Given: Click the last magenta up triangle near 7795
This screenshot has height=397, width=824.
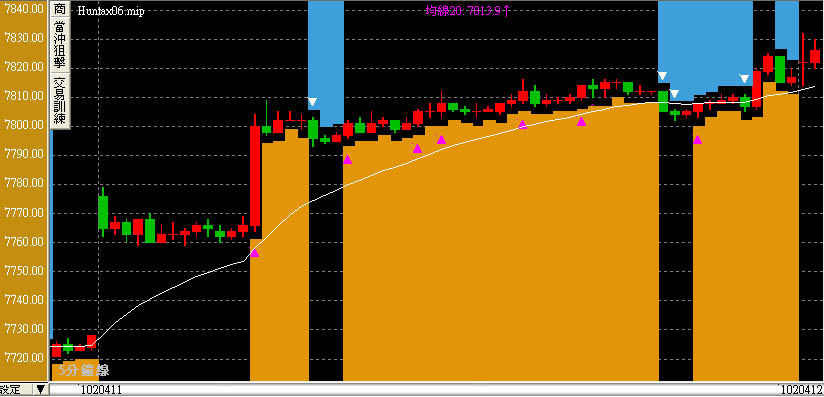Looking at the screenshot, I should click(x=697, y=139).
